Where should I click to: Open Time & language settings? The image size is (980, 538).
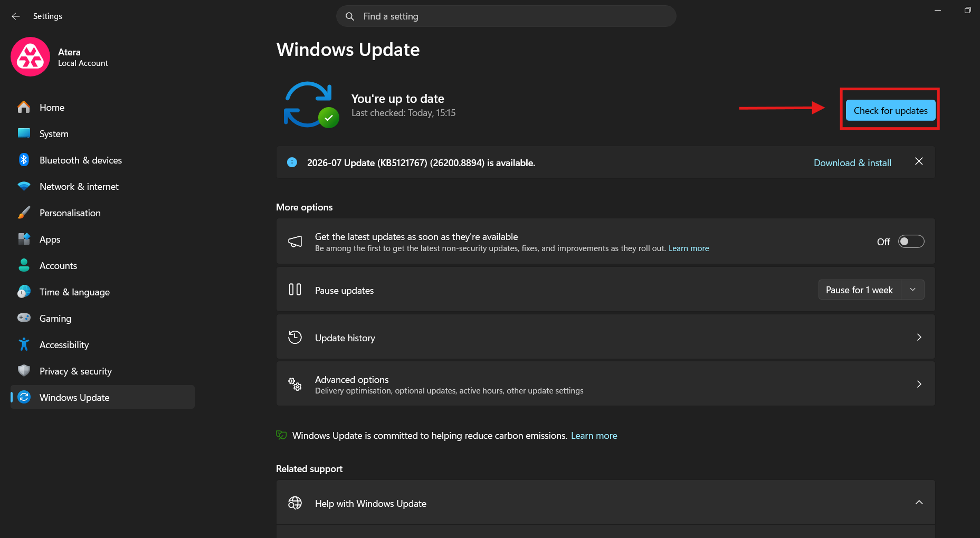102,292
